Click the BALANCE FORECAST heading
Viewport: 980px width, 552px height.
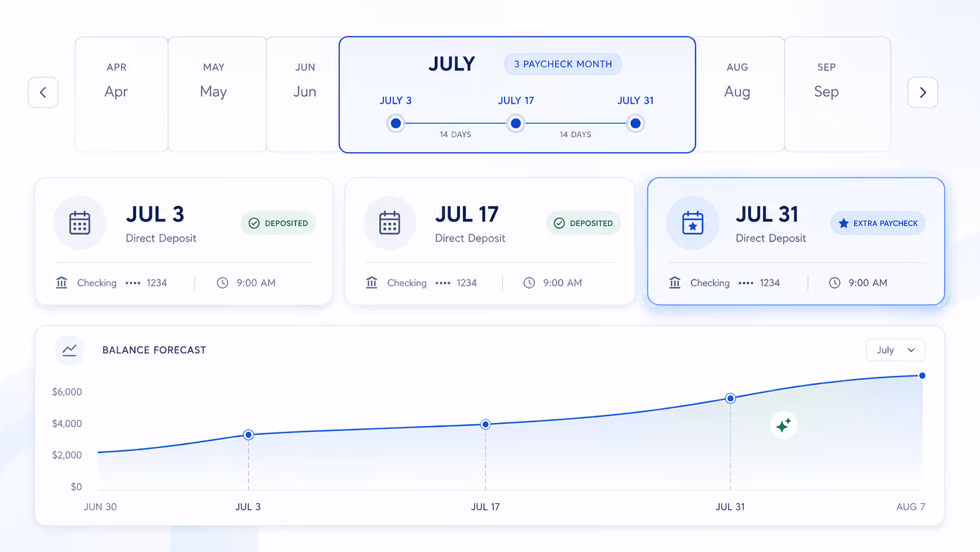click(154, 350)
